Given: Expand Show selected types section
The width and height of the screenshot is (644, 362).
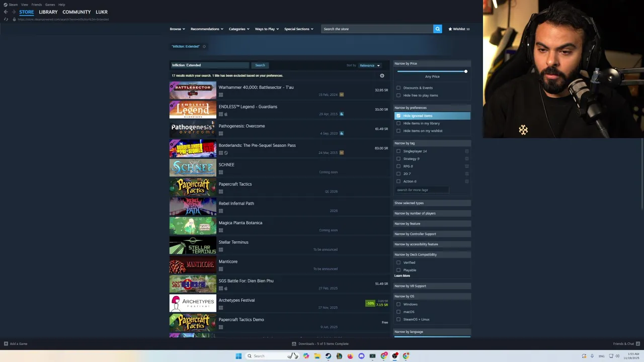Looking at the screenshot, I should pyautogui.click(x=432, y=203).
